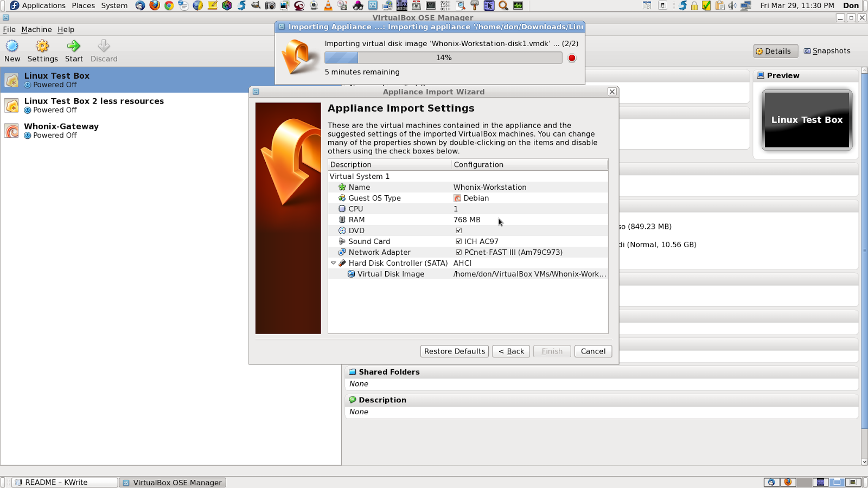
Task: Click the Debian Guest OS Type icon
Action: coord(457,198)
